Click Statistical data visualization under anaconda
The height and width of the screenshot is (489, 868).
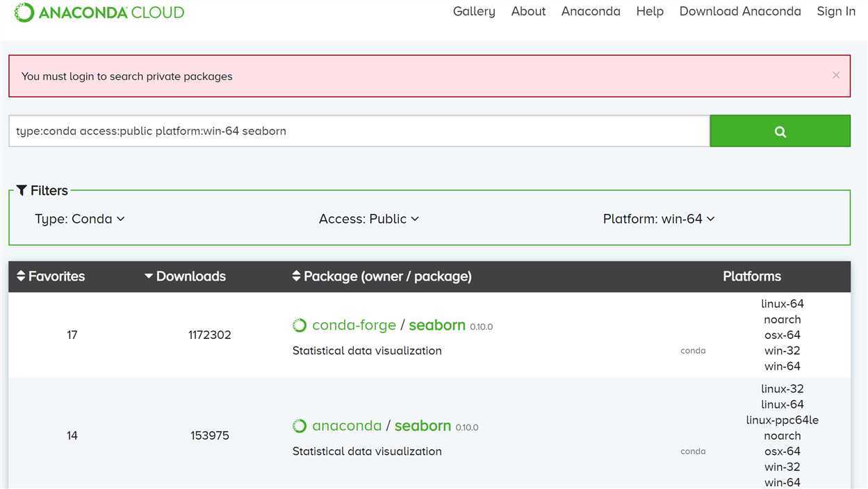tap(367, 451)
